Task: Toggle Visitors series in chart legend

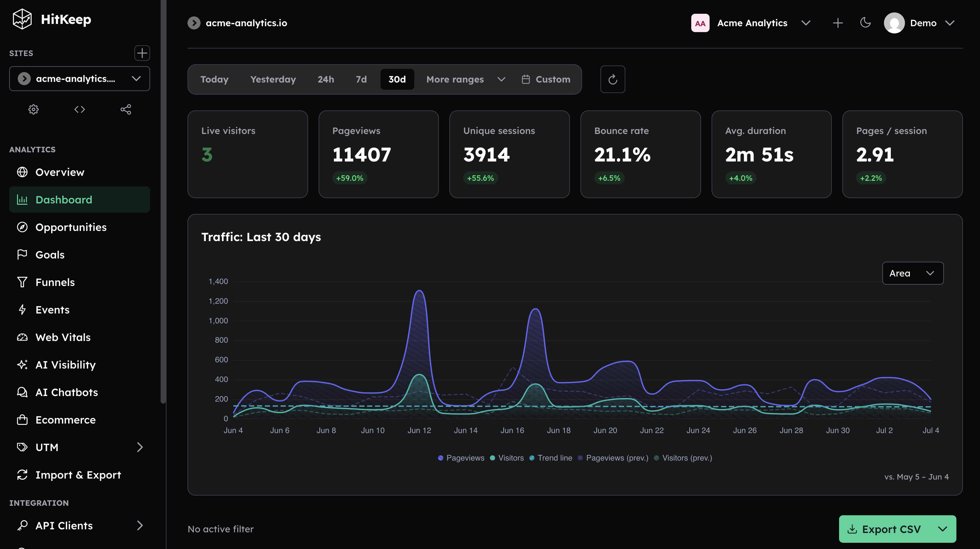Action: 507,458
